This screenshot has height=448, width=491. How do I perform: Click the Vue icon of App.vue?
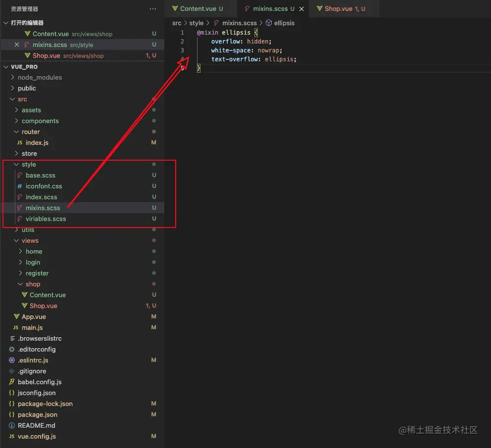tap(17, 316)
